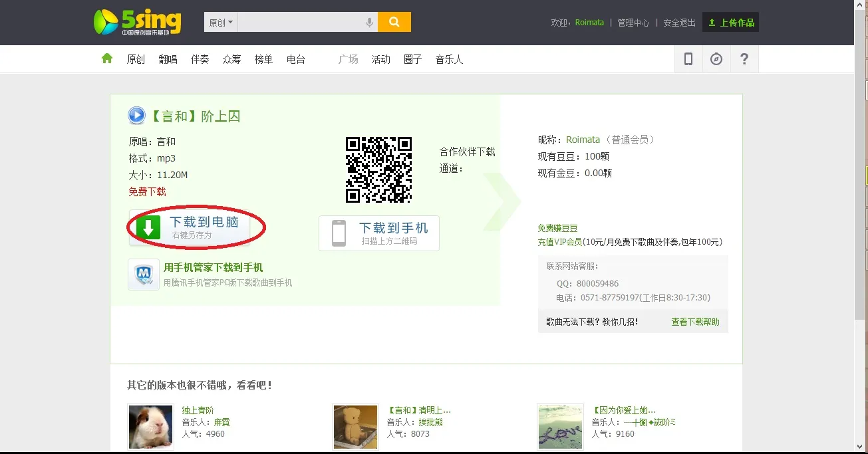
Task: Click the Tencent mobile manager shield icon
Action: [x=144, y=275]
